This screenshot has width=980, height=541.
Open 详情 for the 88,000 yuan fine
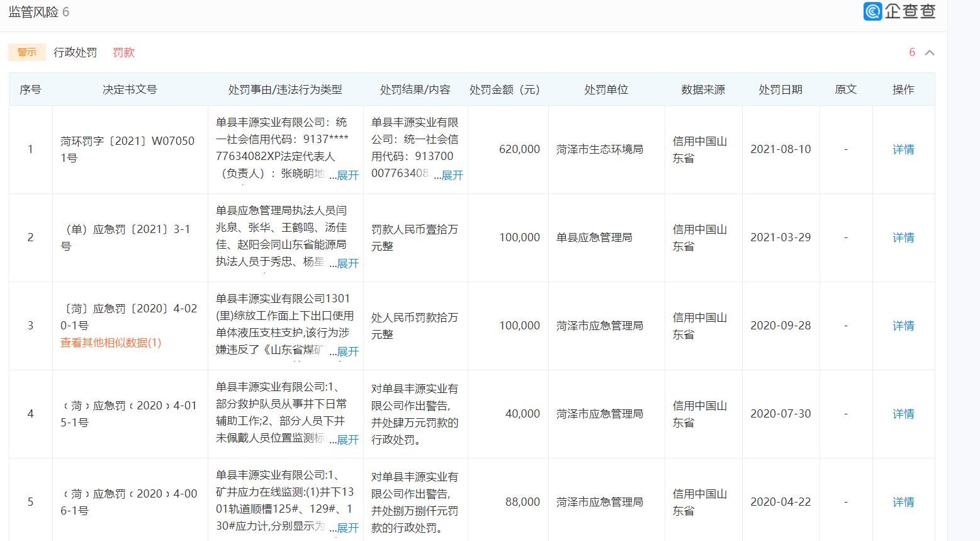coord(903,502)
